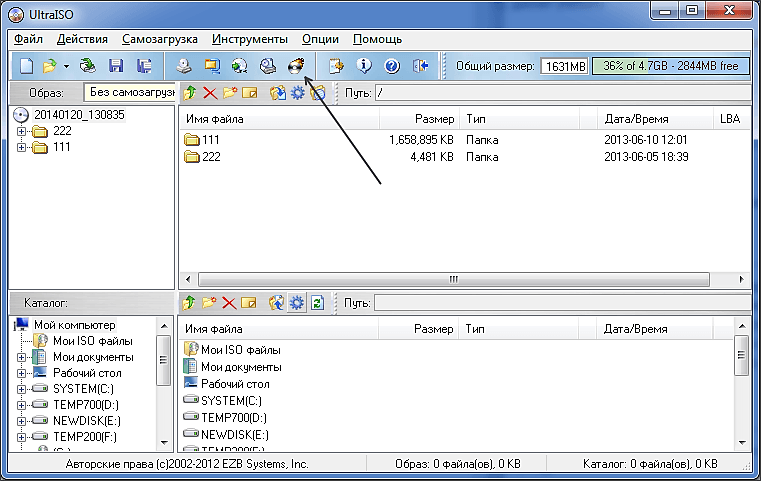Select Мой компьютер in Catalog tree
761x481 pixels.
[75, 325]
